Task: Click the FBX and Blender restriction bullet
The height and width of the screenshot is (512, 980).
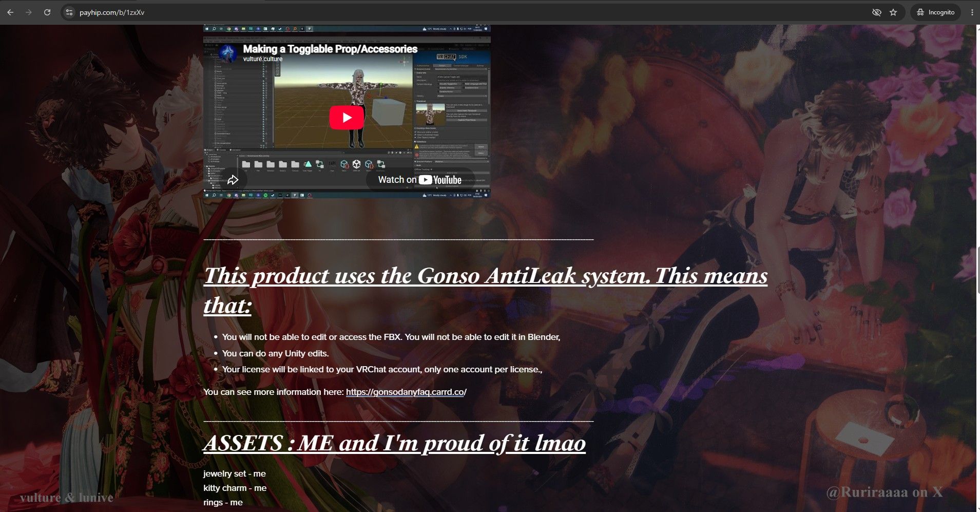Action: [391, 337]
